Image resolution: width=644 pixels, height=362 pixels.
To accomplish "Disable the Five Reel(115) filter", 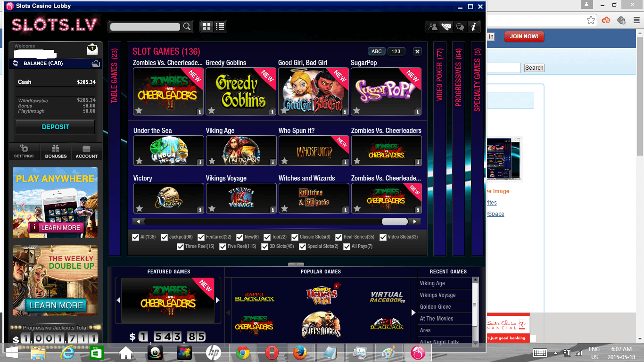I will pyautogui.click(x=223, y=247).
